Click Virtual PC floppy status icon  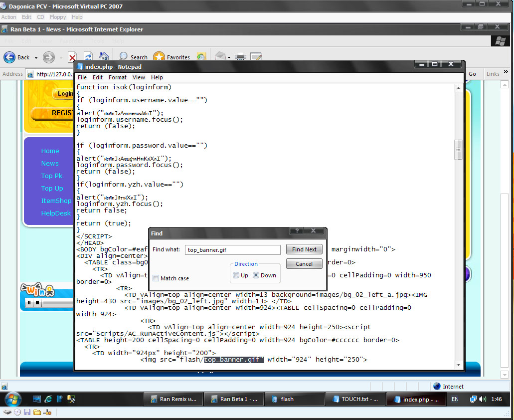pos(27,412)
